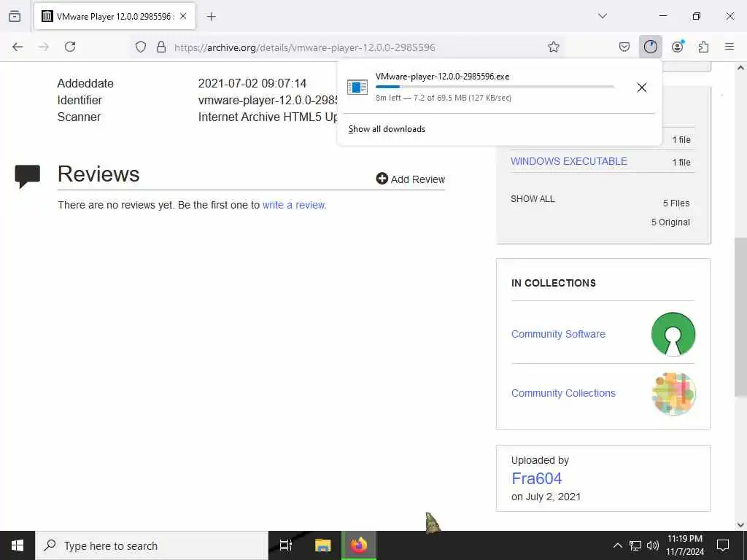
Task: Click Show all downloads
Action: click(x=387, y=129)
